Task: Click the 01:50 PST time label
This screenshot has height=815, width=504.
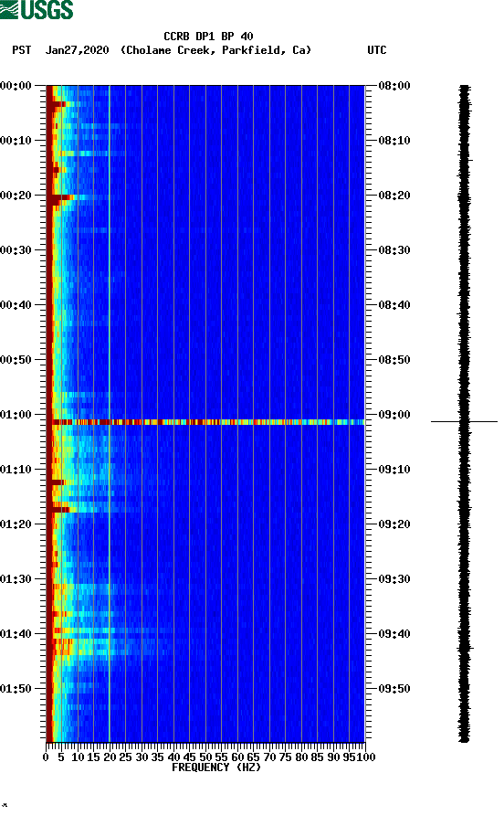Action: point(16,689)
